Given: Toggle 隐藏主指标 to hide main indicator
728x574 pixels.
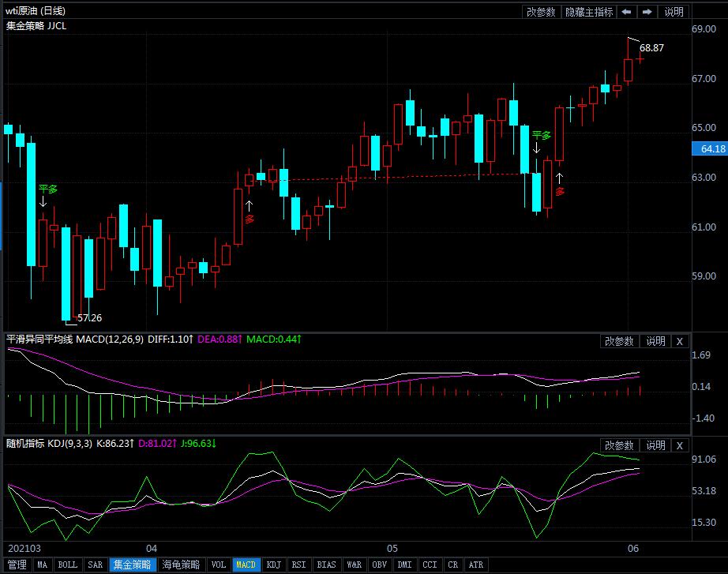Looking at the screenshot, I should tap(588, 12).
